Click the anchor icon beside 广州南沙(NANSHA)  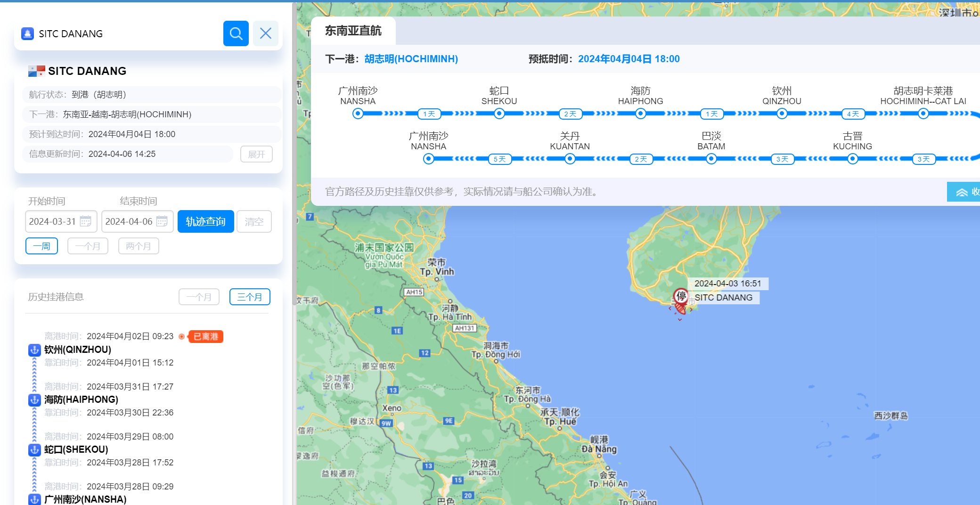pos(34,499)
